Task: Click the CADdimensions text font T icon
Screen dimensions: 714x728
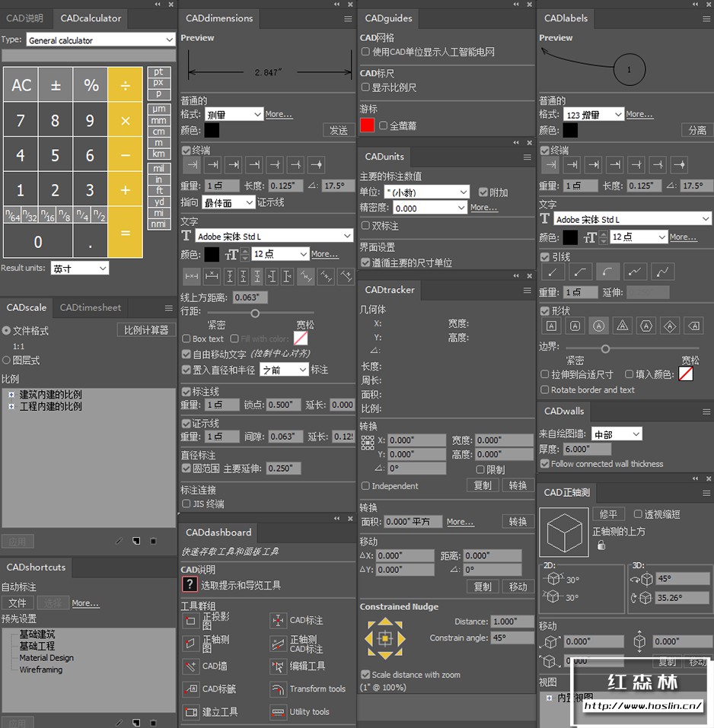Action: click(186, 235)
